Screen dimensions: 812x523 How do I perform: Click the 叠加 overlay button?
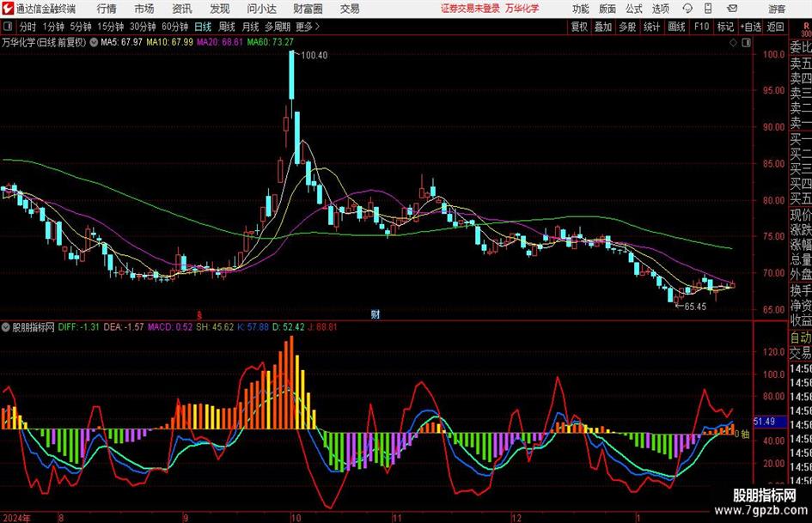[603, 27]
